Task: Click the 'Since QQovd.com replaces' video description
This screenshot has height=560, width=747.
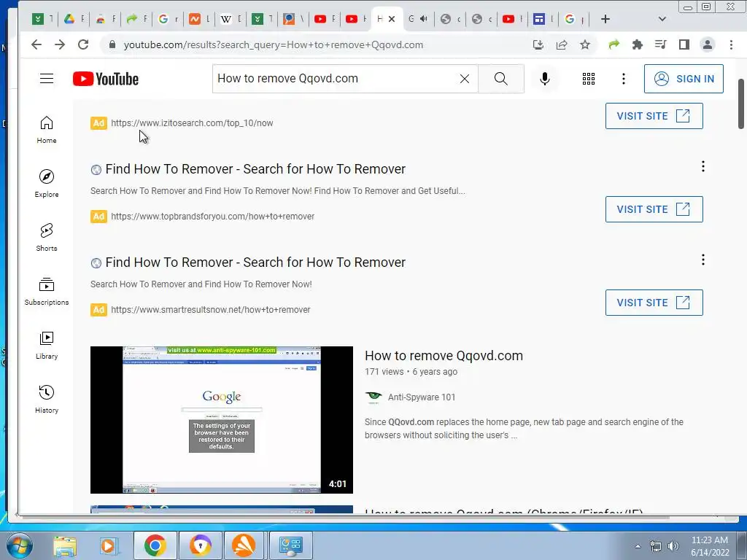Action: click(524, 429)
